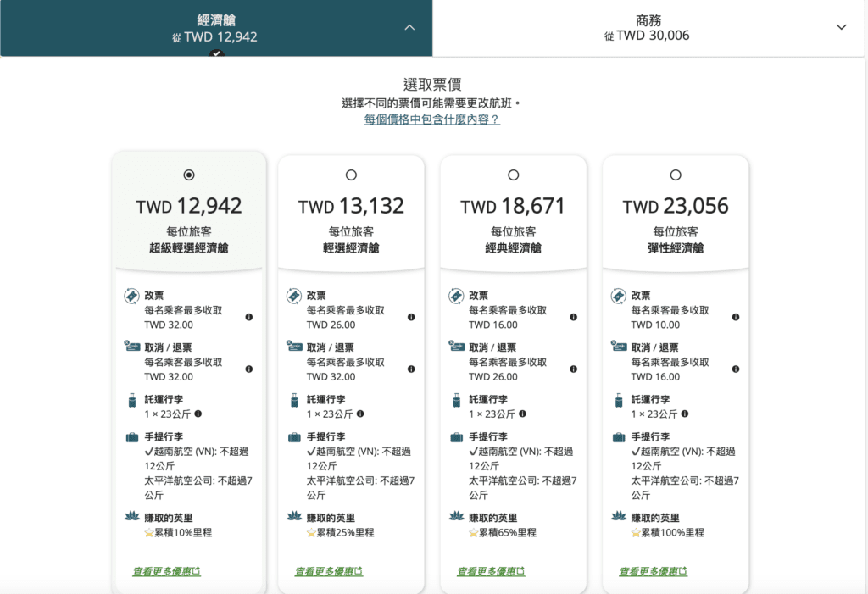Click 累積65%里程 text

click(x=508, y=532)
